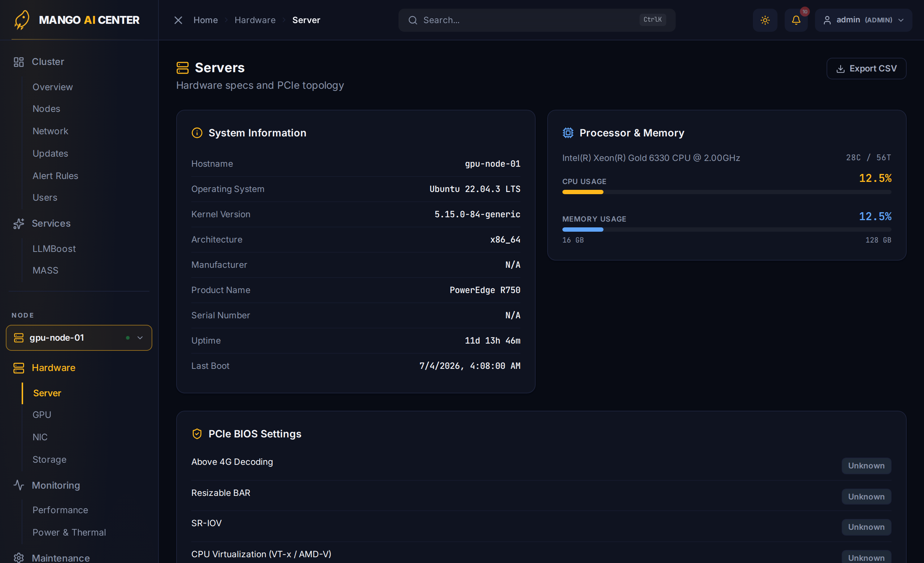924x563 pixels.
Task: Open the Users page
Action: point(45,197)
